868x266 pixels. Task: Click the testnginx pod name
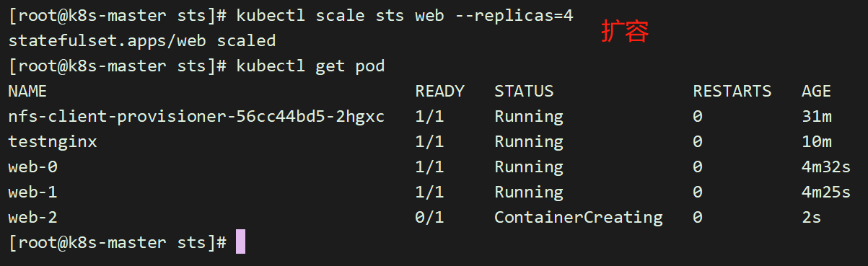coord(53,141)
